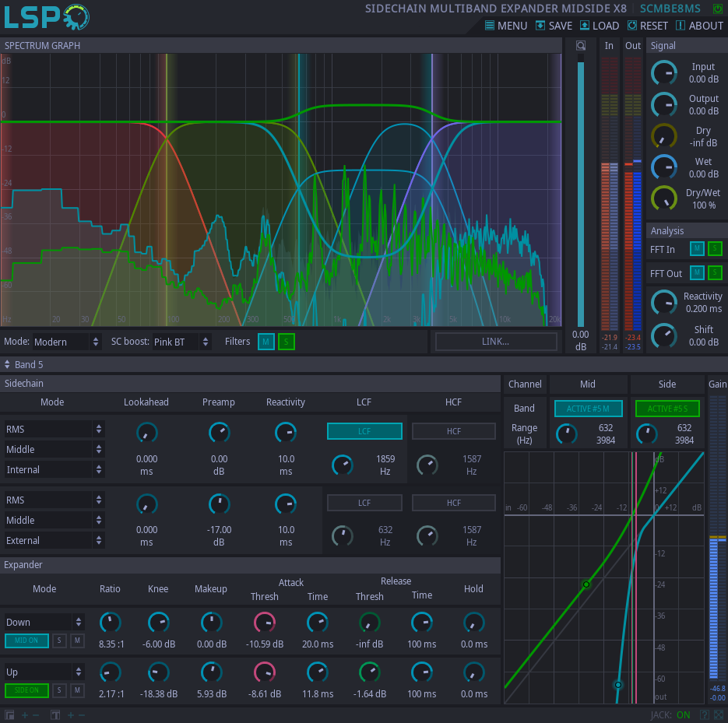This screenshot has width=728, height=723.
Task: Enable LCF in the External sidechain row
Action: [364, 503]
